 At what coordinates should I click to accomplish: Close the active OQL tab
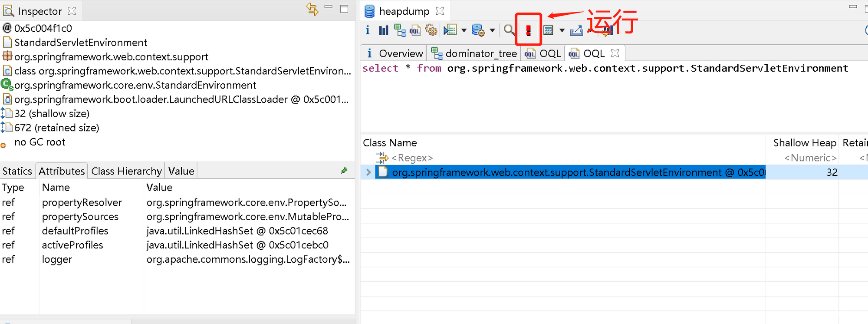[615, 53]
